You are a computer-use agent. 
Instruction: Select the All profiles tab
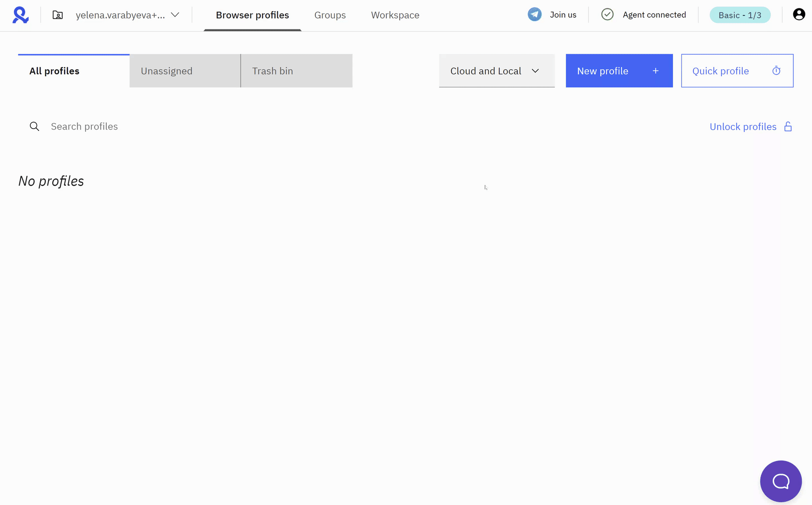tap(73, 71)
